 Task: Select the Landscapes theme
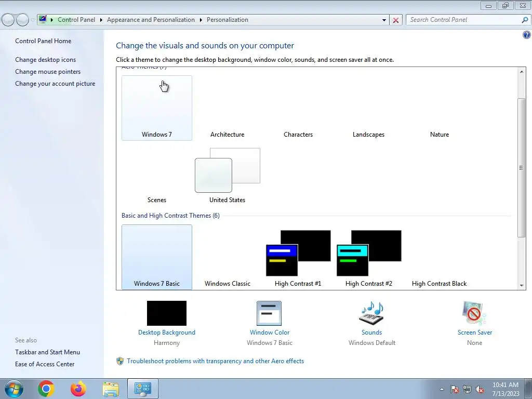pyautogui.click(x=369, y=108)
